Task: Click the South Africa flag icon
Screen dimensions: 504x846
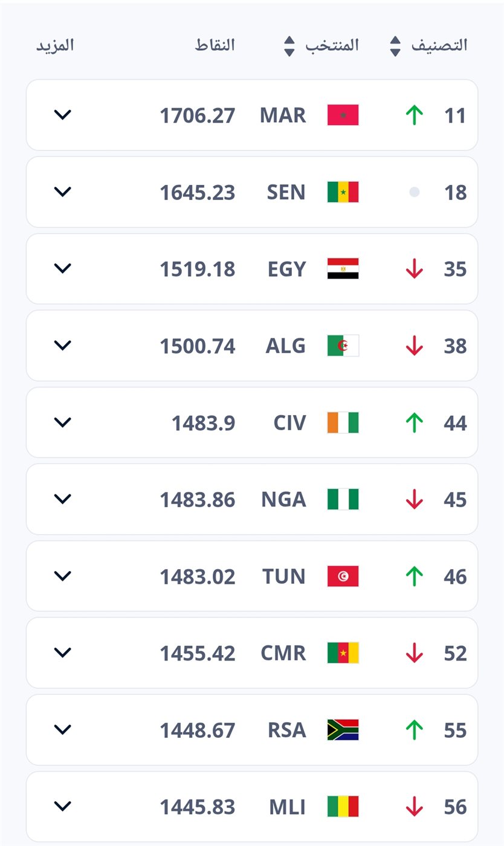Action: (343, 730)
